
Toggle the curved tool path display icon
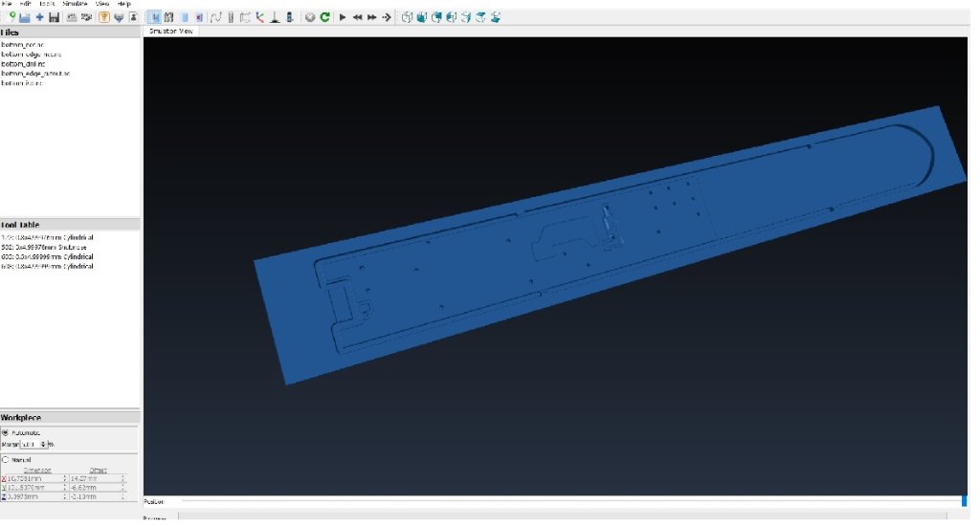pyautogui.click(x=215, y=17)
